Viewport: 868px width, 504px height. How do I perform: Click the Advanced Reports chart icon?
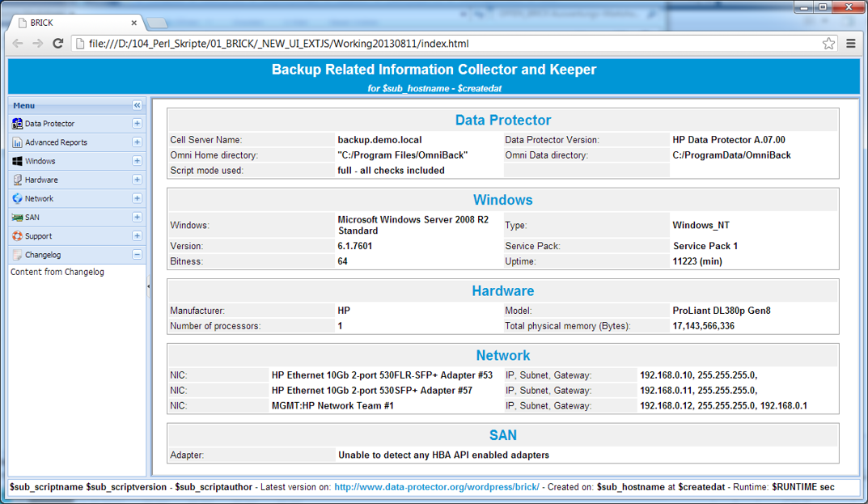[17, 142]
